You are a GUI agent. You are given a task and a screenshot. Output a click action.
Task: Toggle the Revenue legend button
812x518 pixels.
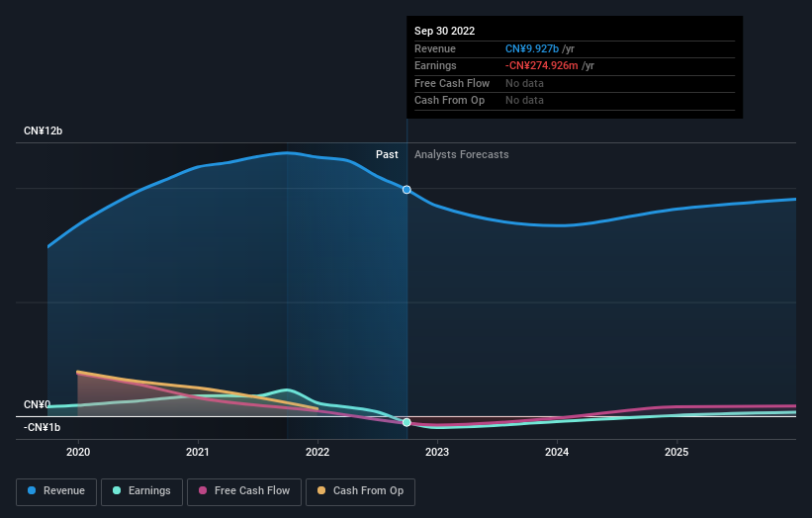pos(56,491)
